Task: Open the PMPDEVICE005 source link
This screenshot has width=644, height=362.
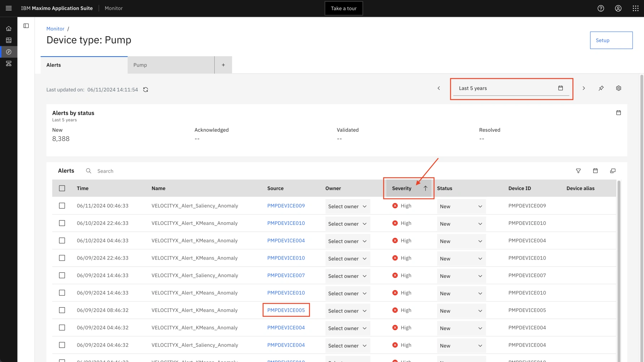Action: (x=286, y=310)
